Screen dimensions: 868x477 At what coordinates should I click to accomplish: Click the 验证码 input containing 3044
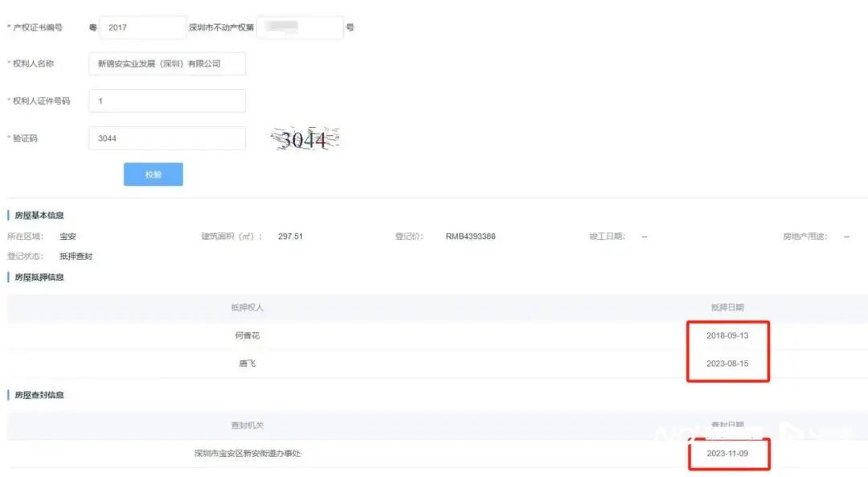166,138
